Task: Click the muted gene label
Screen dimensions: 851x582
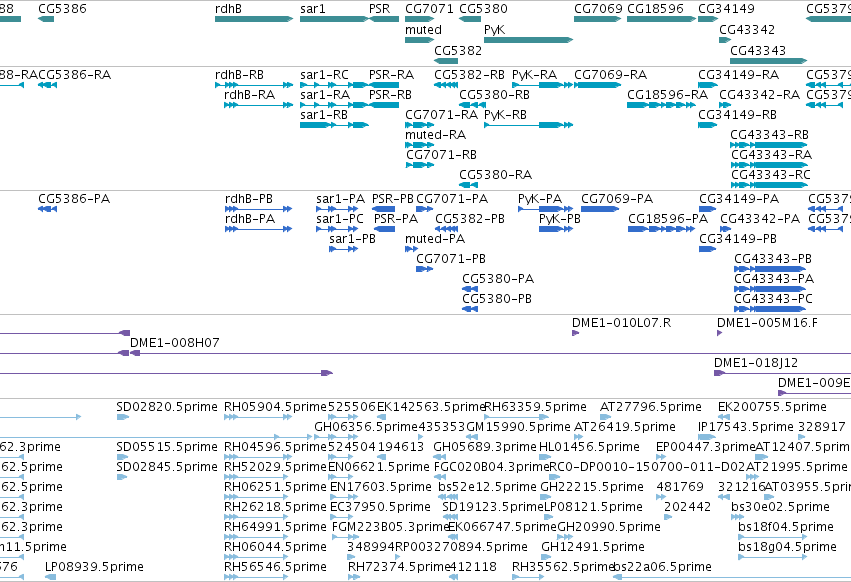Action: (x=423, y=30)
